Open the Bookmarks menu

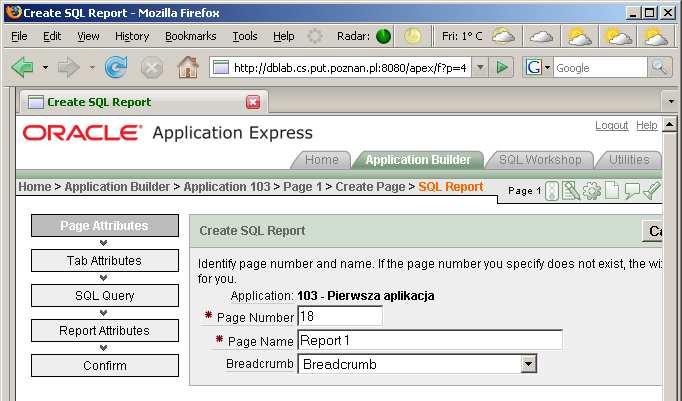[x=191, y=36]
